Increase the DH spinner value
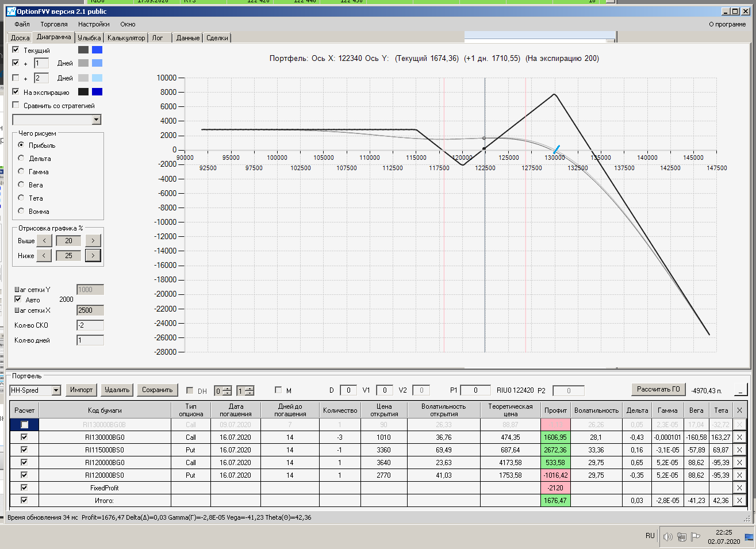 [228, 388]
